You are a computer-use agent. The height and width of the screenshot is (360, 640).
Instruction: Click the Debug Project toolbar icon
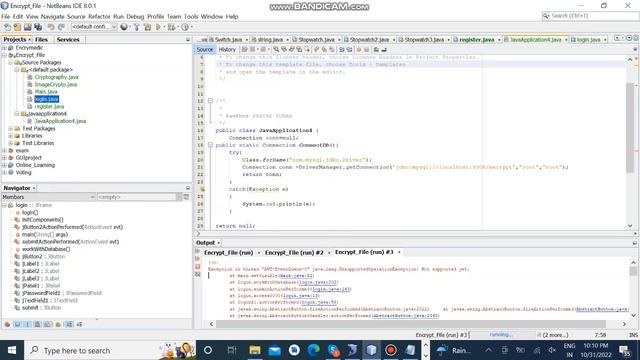172,27
